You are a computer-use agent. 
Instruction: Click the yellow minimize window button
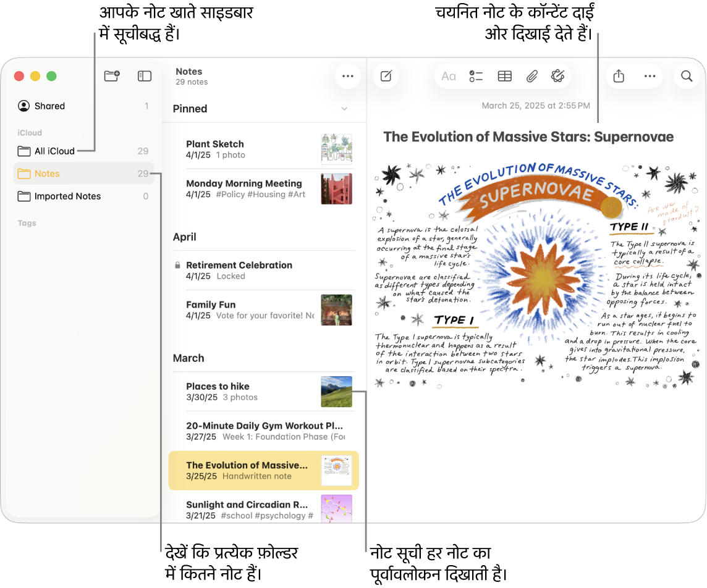pos(35,76)
